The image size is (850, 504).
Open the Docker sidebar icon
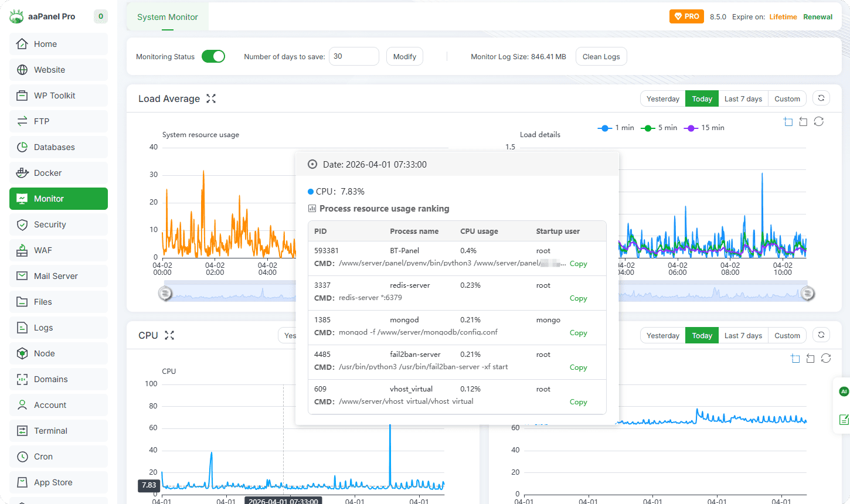point(22,173)
